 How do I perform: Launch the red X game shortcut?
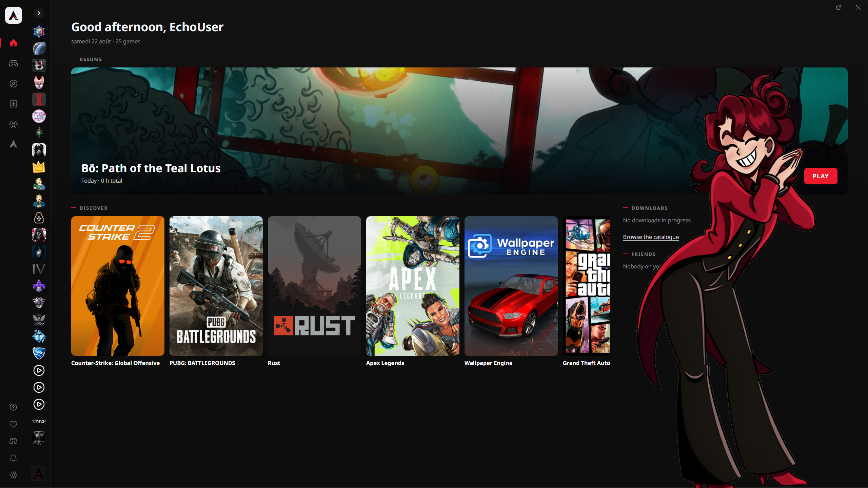(39, 99)
